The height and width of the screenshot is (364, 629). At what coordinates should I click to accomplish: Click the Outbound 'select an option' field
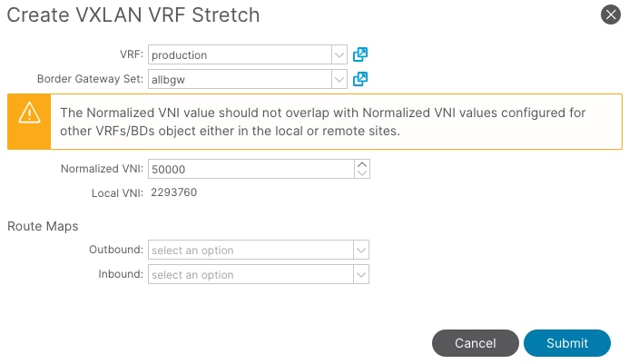[x=251, y=250]
